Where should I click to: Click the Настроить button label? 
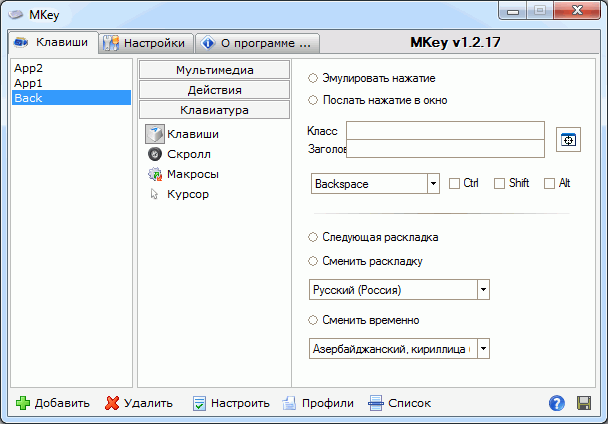coord(240,403)
